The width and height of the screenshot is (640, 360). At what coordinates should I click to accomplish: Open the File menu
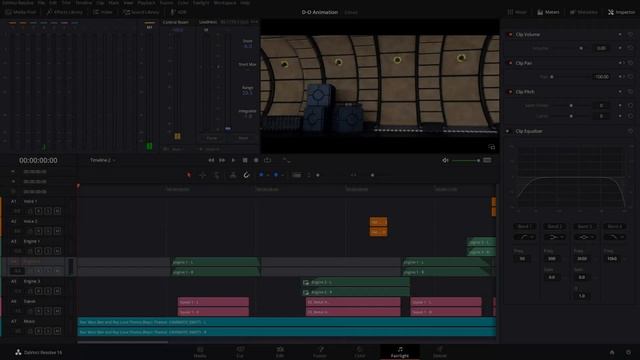point(41,2)
